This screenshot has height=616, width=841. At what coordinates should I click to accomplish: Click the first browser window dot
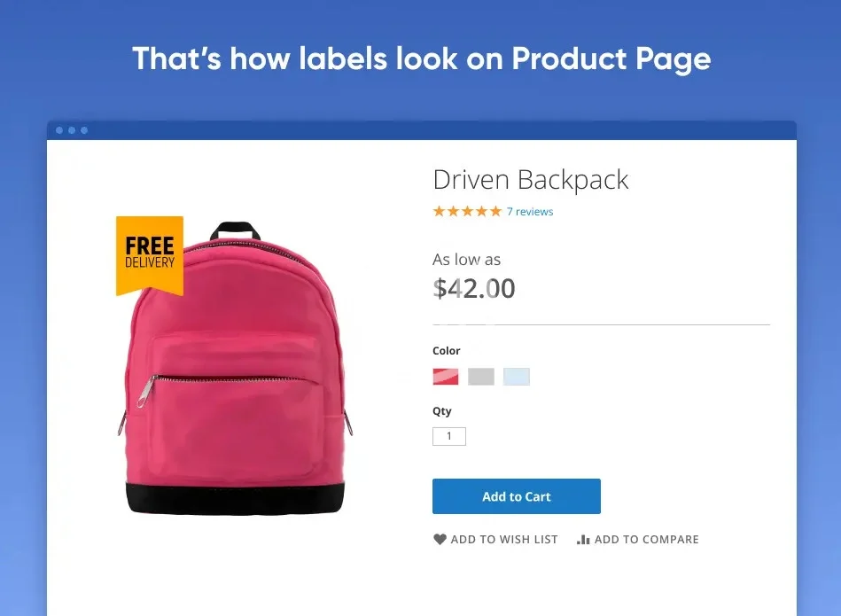59,130
